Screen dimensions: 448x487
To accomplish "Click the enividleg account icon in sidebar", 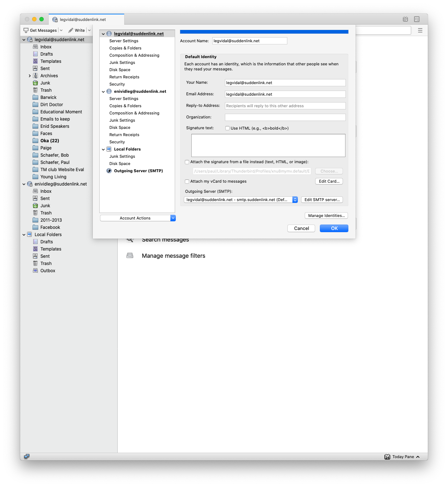I will (x=30, y=184).
